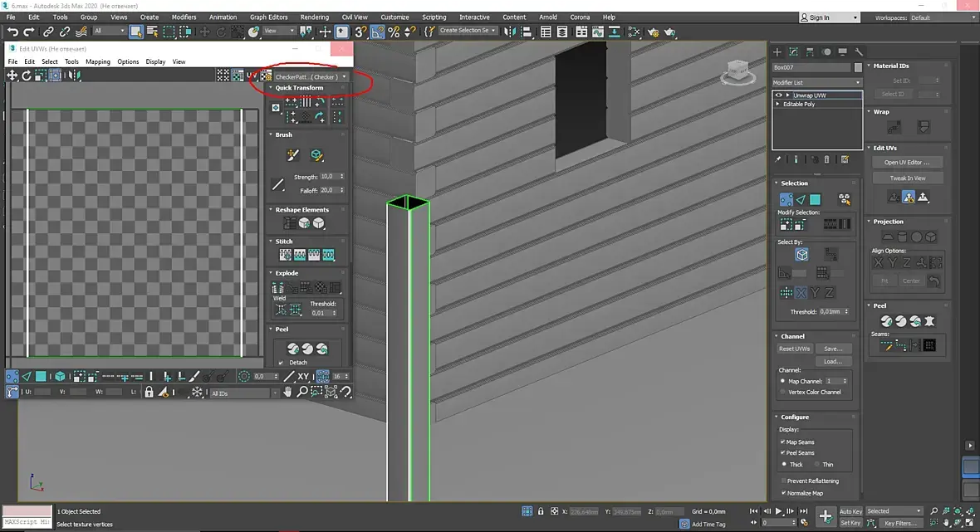
Task: Click the Relax brush cube icon
Action: click(316, 155)
